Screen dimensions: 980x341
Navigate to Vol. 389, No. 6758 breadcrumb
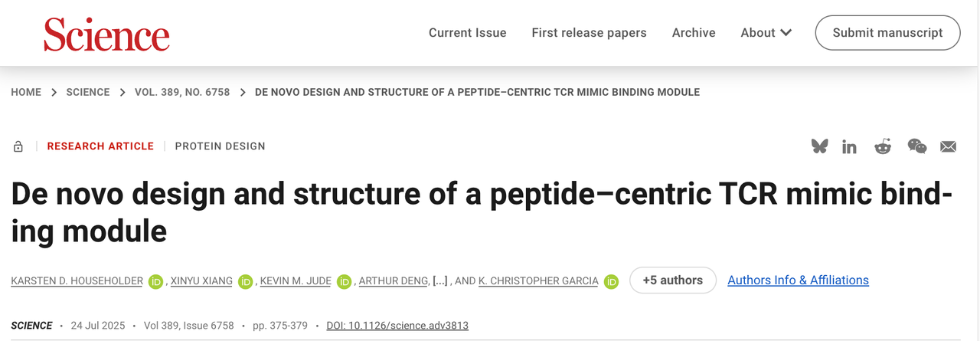(182, 92)
